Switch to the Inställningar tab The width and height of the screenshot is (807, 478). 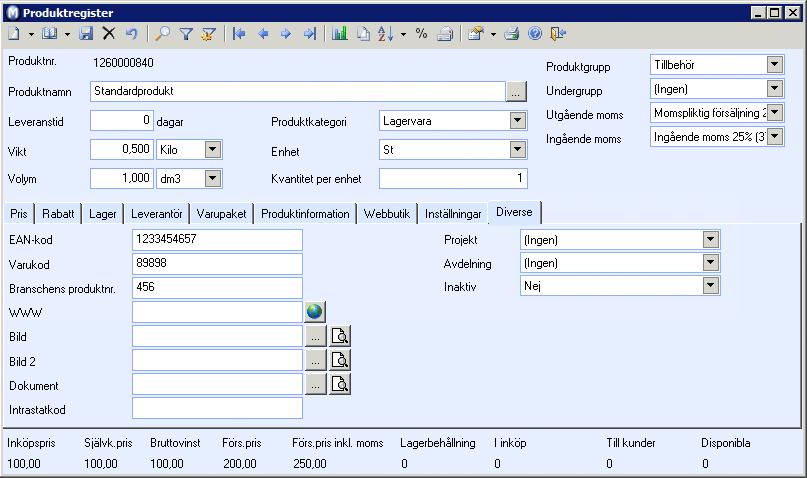pos(453,214)
